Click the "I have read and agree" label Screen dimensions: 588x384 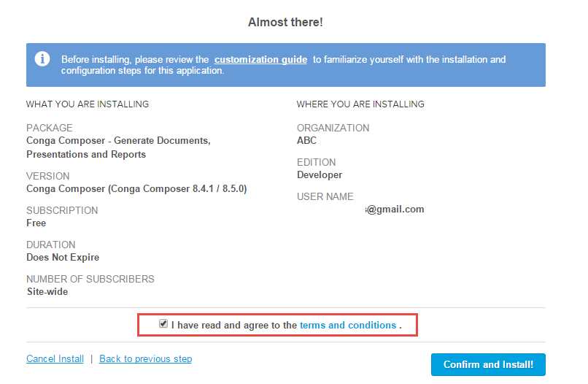click(233, 325)
